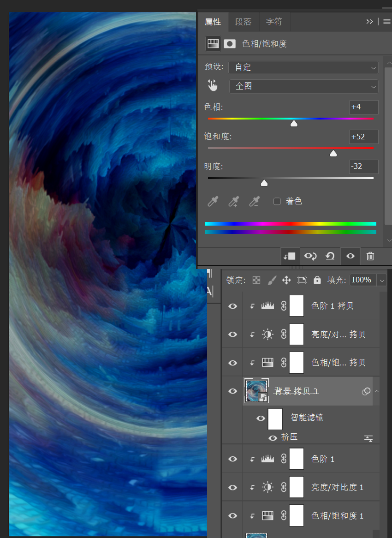This screenshot has width=392, height=538.
Task: Click the 明度 slider handle
Action: tap(264, 183)
